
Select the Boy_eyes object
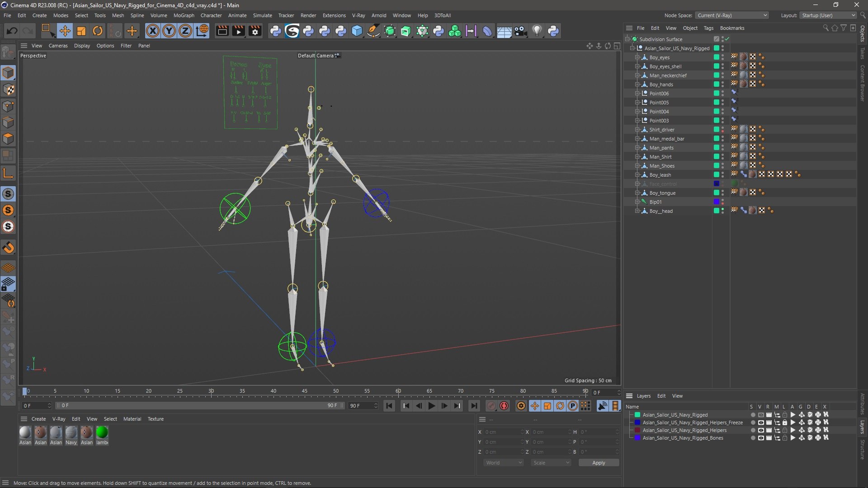point(659,57)
